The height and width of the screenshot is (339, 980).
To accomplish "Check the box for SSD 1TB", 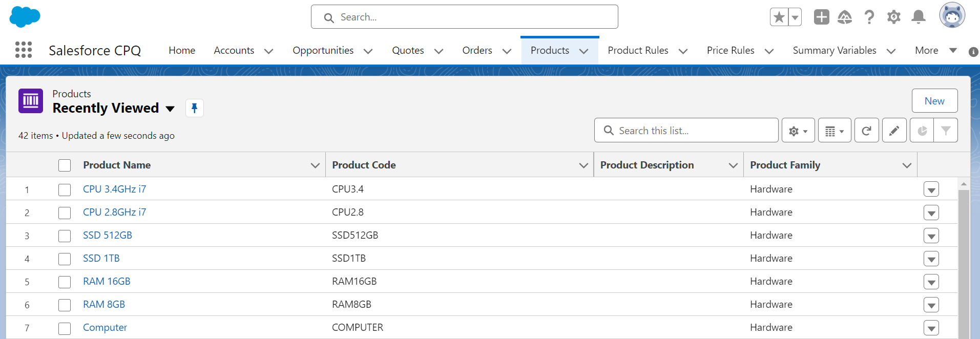I will [65, 259].
